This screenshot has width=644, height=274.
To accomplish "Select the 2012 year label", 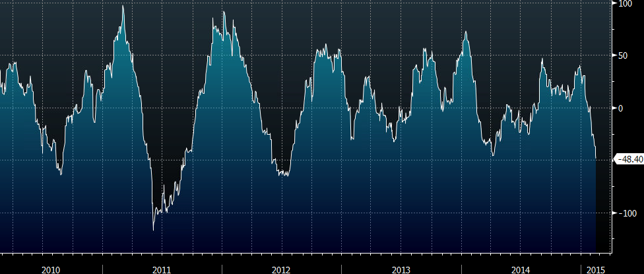I will (281, 270).
